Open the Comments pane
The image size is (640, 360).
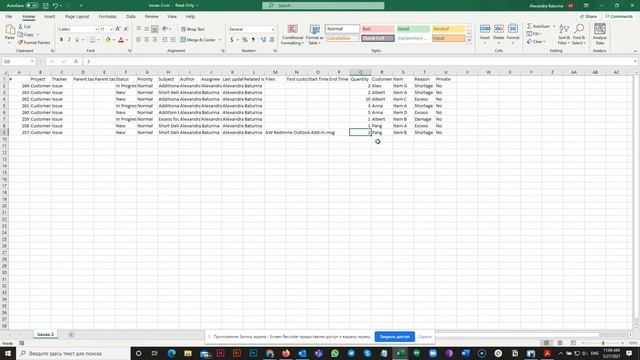tap(619, 17)
